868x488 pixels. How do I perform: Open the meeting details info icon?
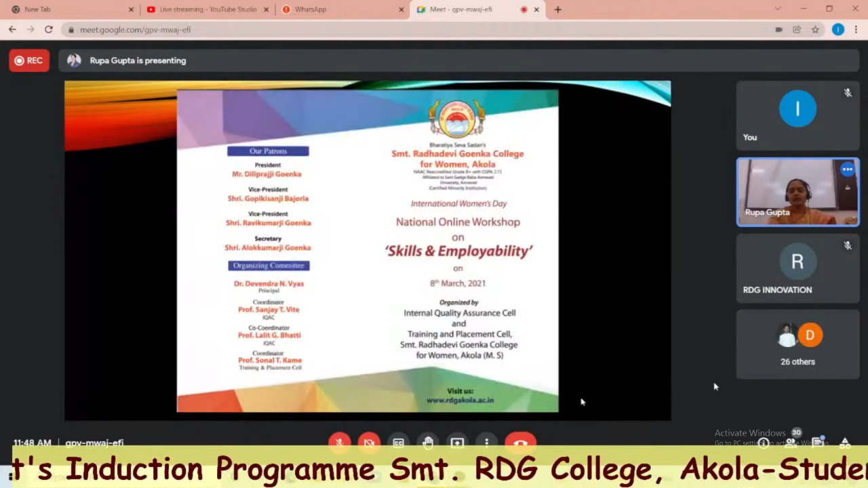coord(764,443)
